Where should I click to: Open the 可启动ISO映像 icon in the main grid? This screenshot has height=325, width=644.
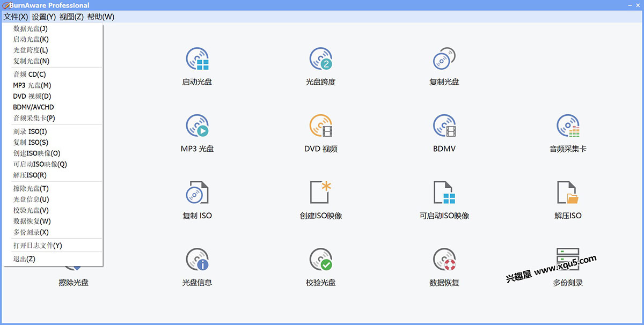[444, 193]
